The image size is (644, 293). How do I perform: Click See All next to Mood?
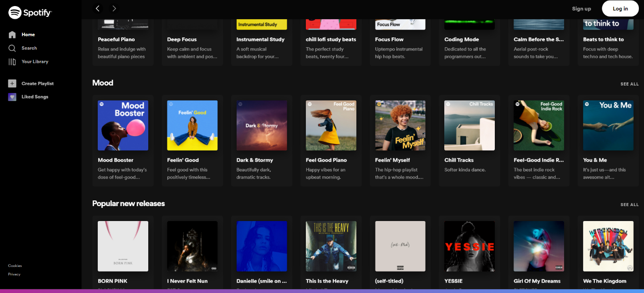click(x=630, y=84)
